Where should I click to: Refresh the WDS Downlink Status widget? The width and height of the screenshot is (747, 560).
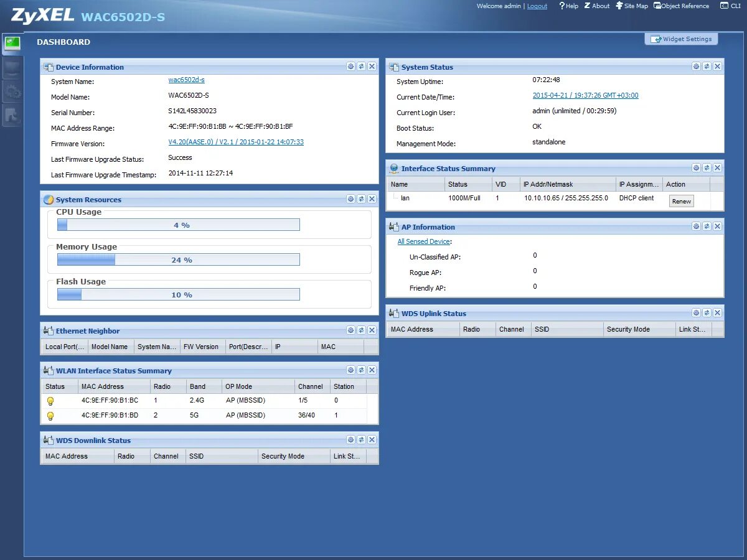click(361, 440)
